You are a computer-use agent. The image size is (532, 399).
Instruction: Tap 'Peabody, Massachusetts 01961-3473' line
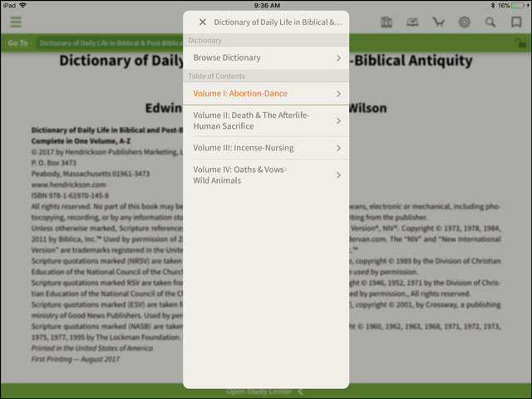coord(91,174)
